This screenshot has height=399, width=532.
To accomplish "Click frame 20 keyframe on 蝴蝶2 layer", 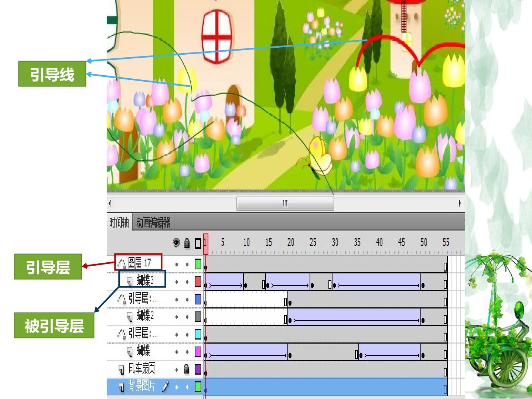I will point(290,320).
